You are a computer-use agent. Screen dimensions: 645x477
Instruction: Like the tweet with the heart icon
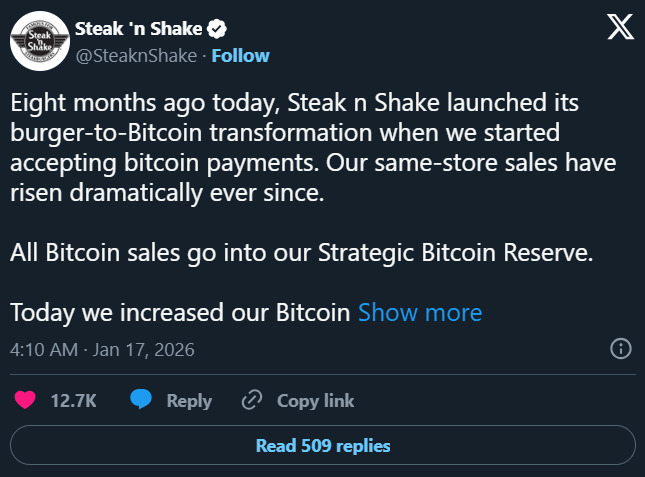point(27,401)
